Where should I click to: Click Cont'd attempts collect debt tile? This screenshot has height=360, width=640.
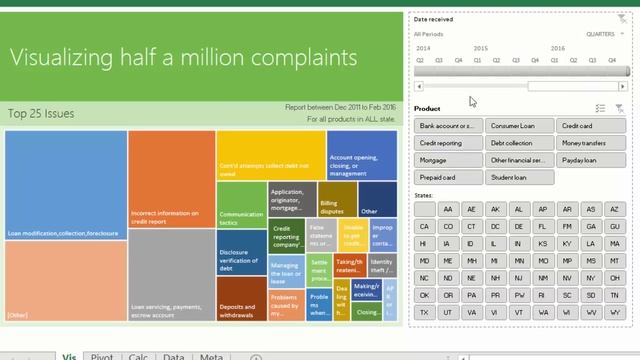click(271, 155)
